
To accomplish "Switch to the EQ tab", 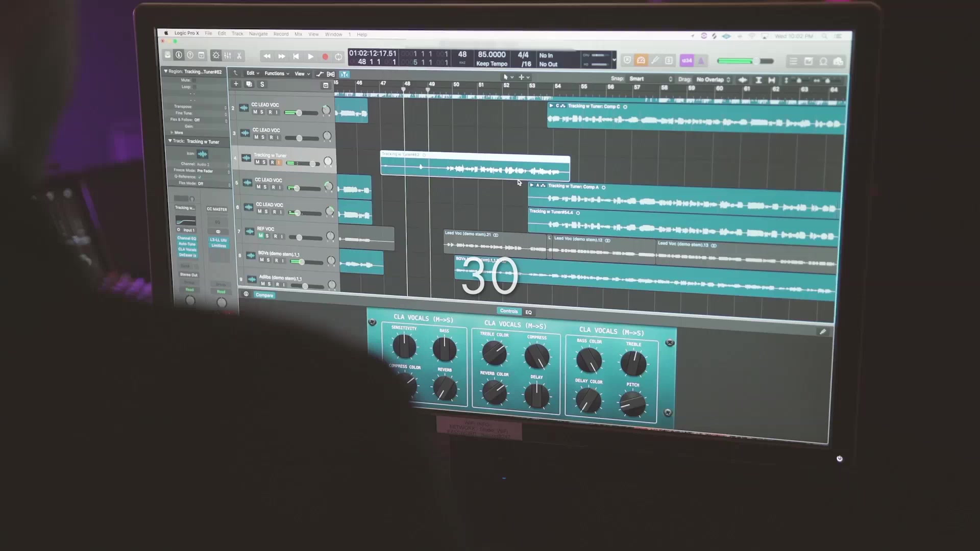I will [529, 312].
